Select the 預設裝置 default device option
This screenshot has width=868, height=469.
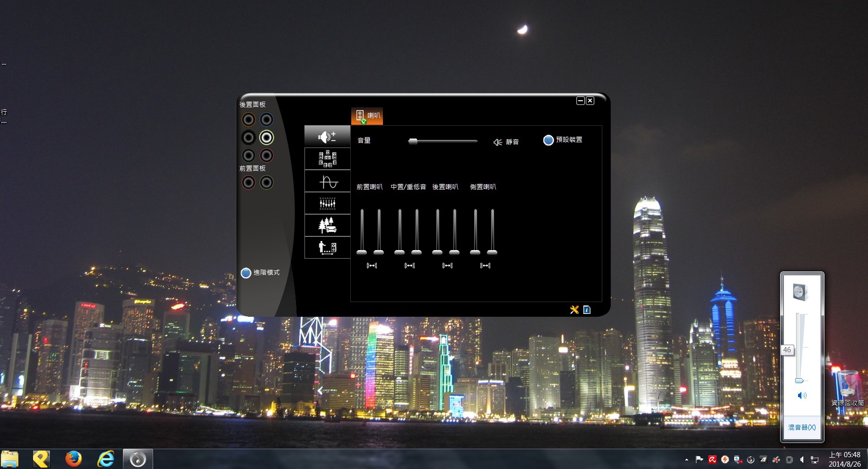click(x=563, y=140)
